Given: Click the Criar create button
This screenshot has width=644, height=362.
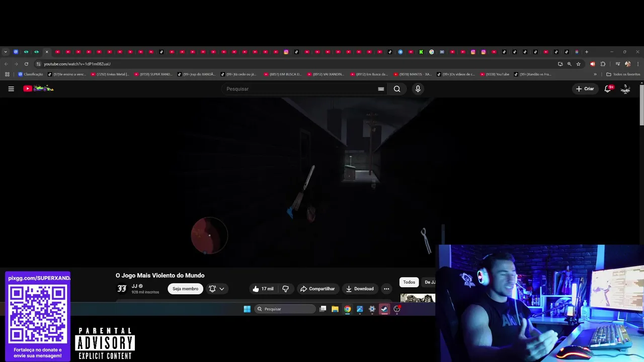Looking at the screenshot, I should (x=585, y=88).
